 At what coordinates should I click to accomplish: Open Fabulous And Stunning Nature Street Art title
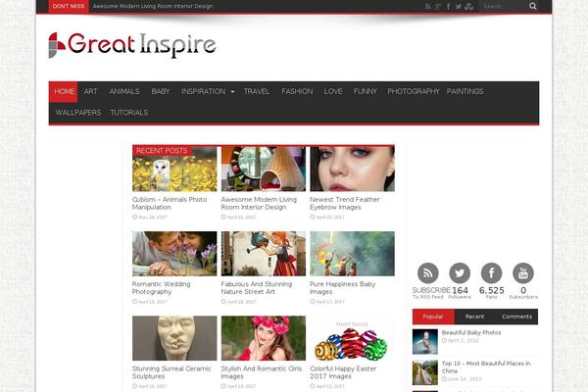tap(257, 288)
